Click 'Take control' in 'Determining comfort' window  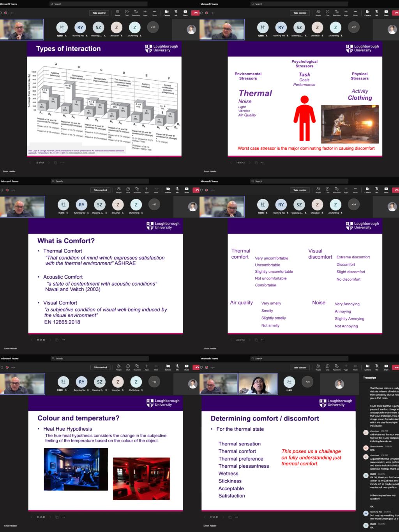coord(300,368)
